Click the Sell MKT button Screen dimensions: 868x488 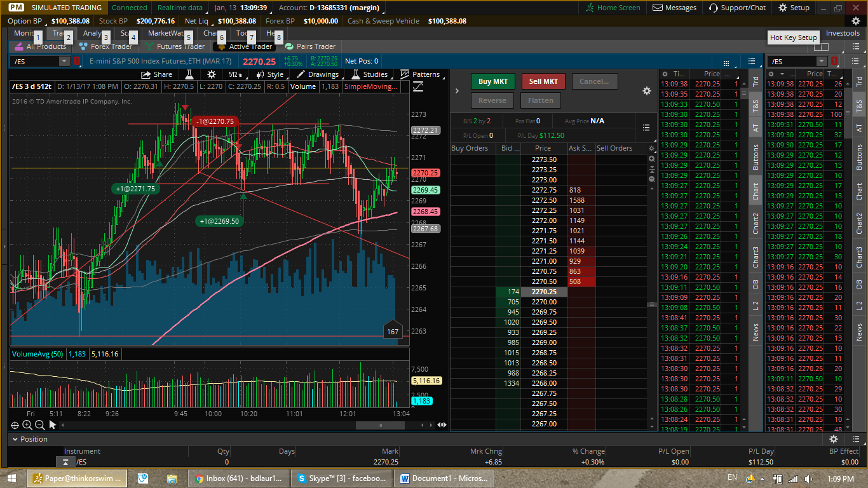pyautogui.click(x=543, y=81)
